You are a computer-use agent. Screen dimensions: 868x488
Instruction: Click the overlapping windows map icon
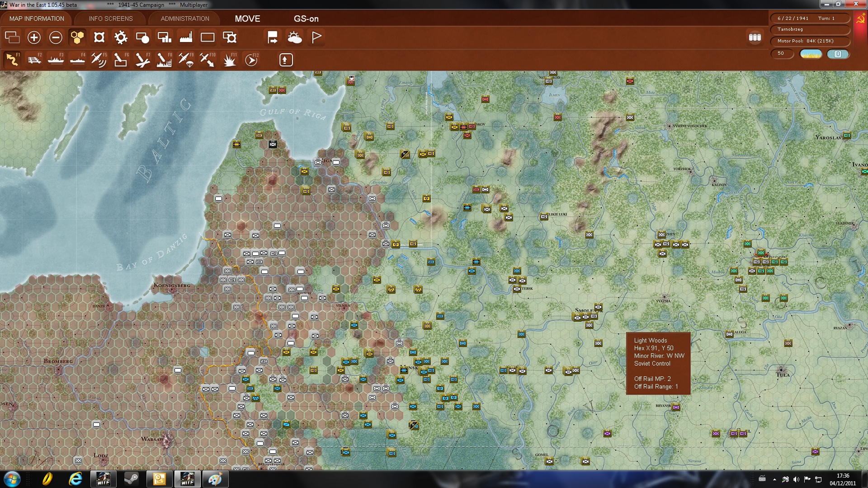pyautogui.click(x=12, y=38)
